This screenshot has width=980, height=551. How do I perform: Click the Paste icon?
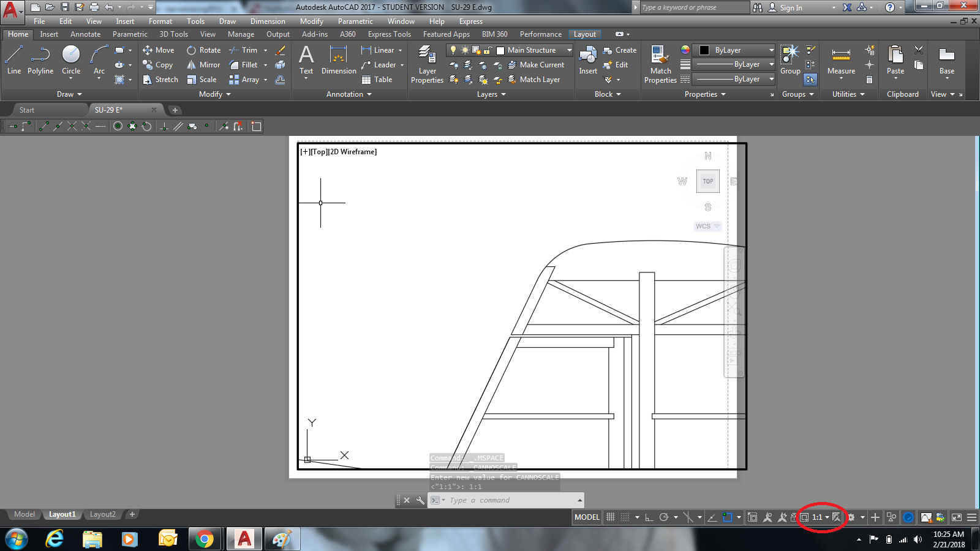point(895,60)
